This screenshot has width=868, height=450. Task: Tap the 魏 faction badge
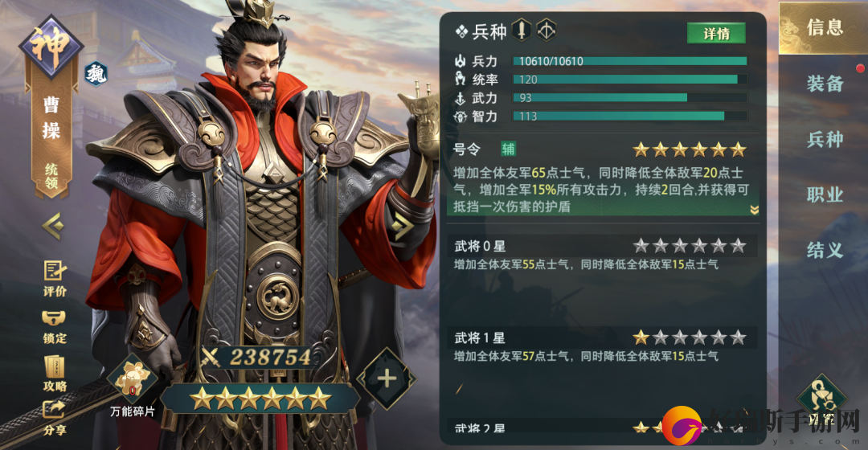coord(96,74)
